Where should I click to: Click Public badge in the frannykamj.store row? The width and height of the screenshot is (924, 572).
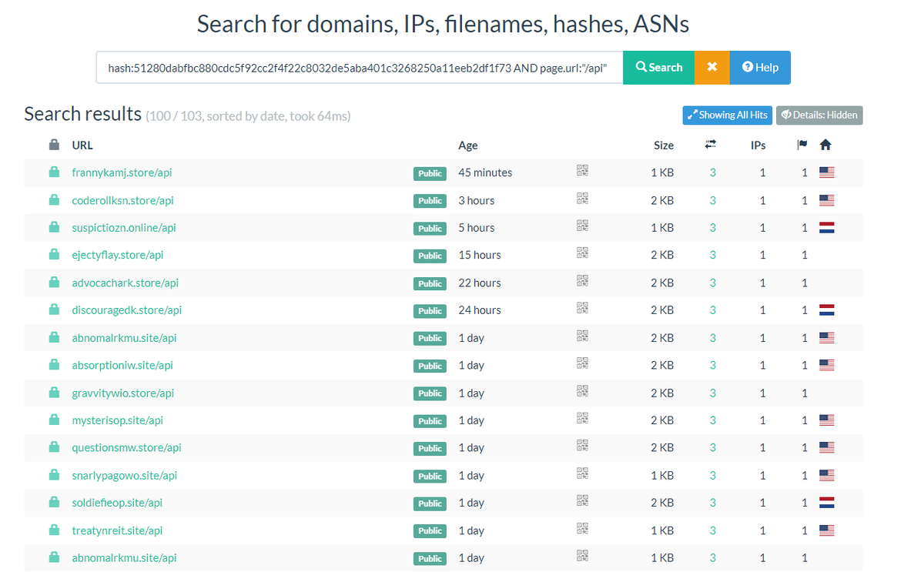coord(430,173)
